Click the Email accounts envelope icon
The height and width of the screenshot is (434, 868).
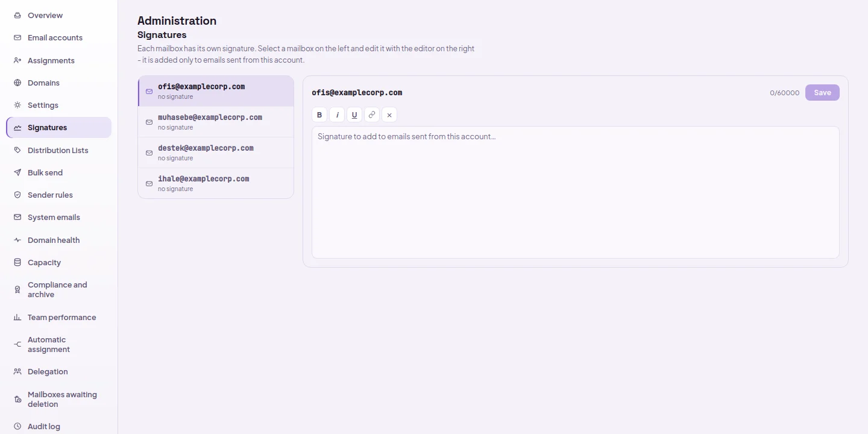17,37
